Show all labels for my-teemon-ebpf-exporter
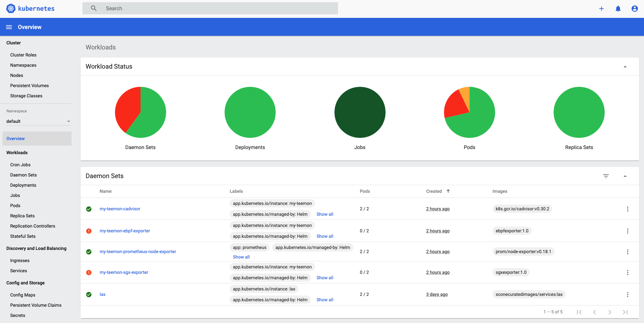Image resolution: width=644 pixels, height=323 pixels. (325, 236)
